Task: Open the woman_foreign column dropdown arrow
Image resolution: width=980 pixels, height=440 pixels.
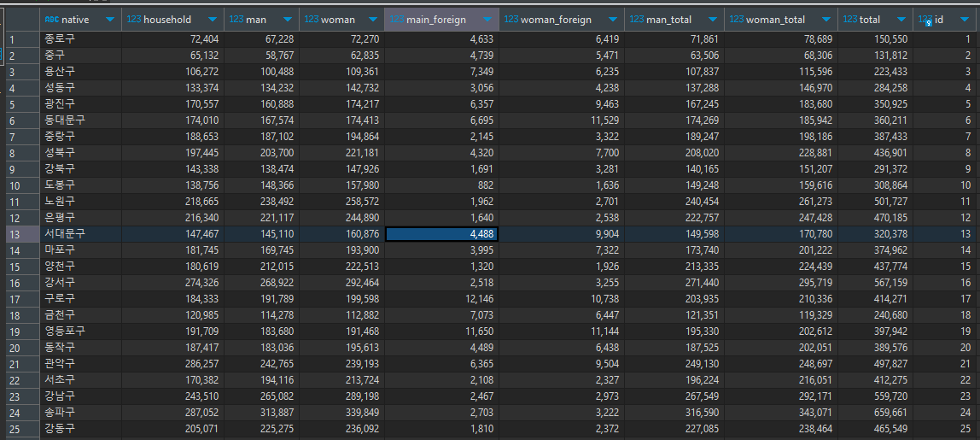Action: click(613, 20)
